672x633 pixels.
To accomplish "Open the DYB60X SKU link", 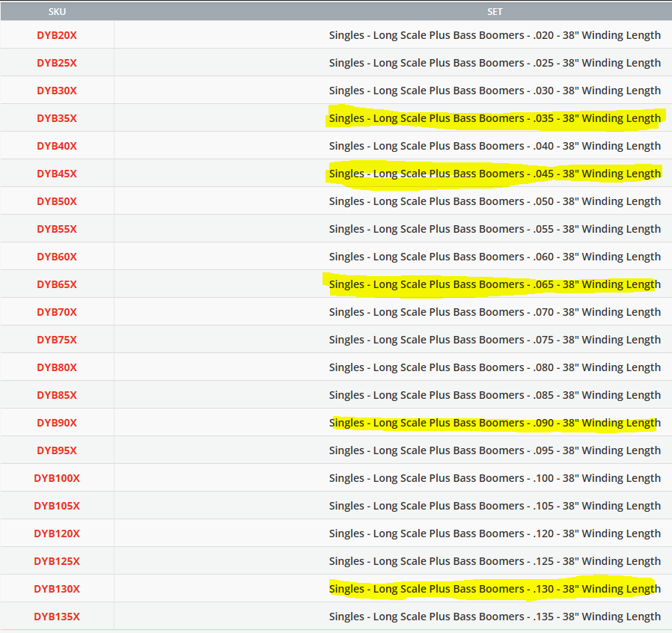I will tap(57, 257).
